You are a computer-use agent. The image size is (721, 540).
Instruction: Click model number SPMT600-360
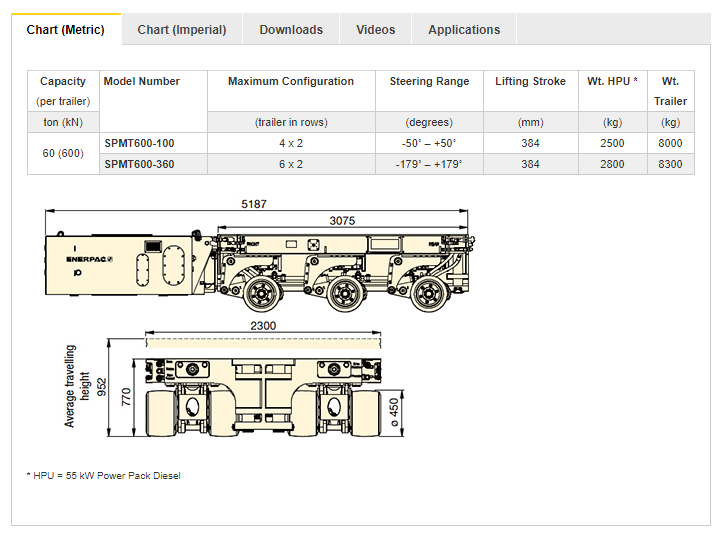point(139,164)
